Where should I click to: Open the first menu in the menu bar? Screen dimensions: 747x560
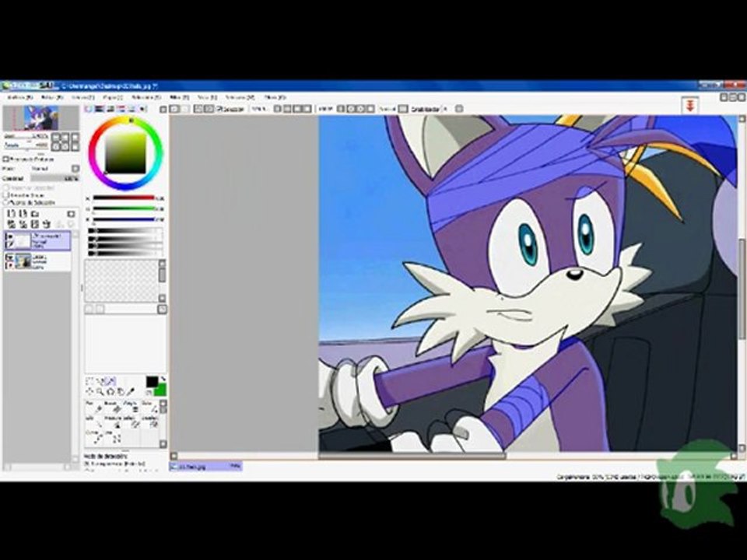click(x=20, y=97)
